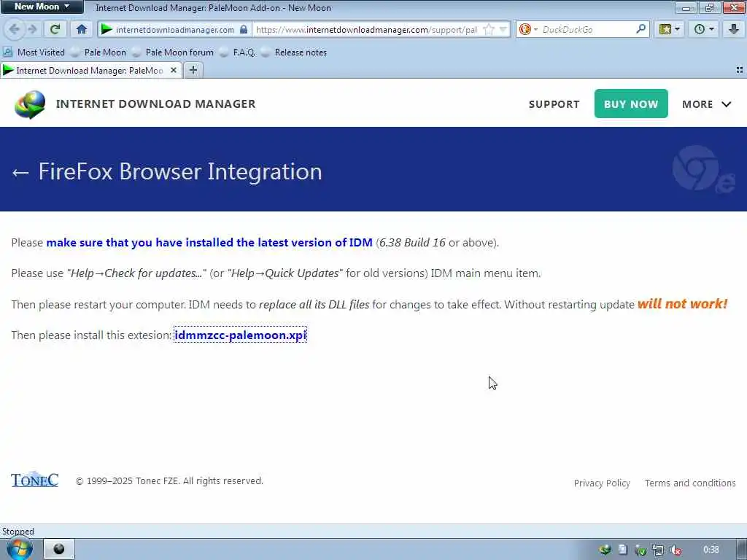Expand the MORE navigation menu

706,104
